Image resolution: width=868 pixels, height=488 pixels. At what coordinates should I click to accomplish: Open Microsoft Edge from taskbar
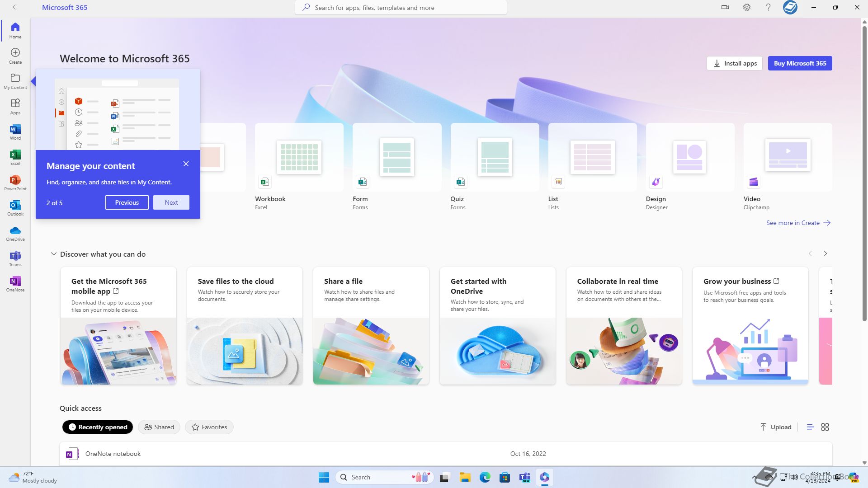[x=485, y=477]
